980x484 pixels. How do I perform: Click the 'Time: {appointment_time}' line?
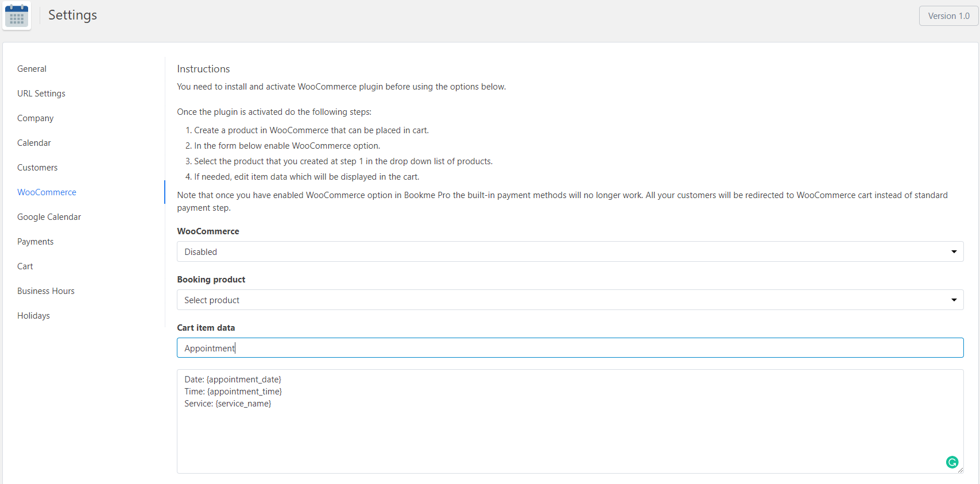tap(233, 392)
